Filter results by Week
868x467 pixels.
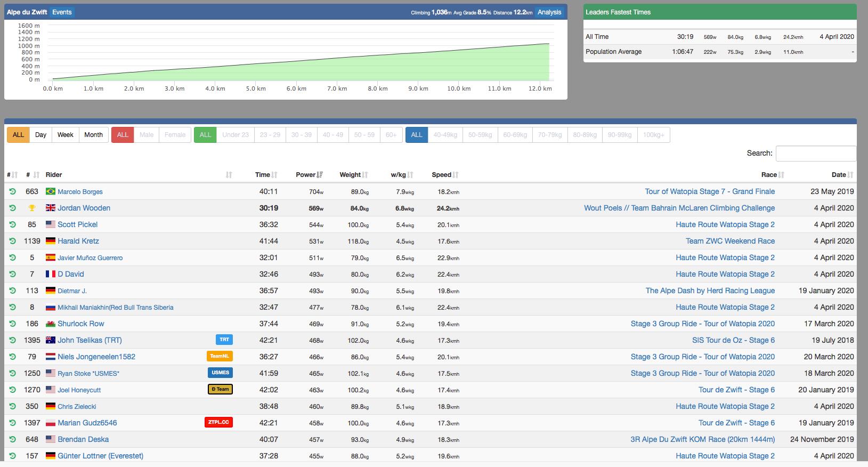65,135
